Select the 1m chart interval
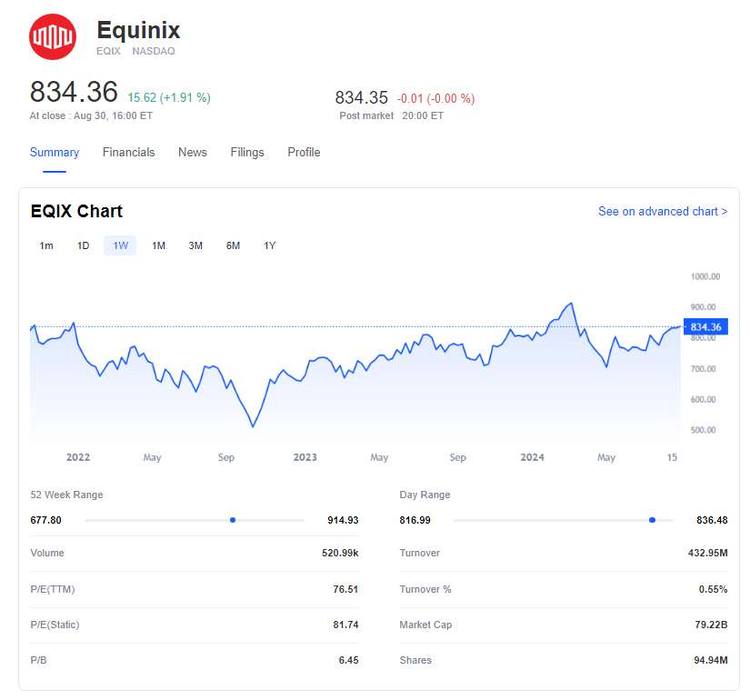The image size is (750, 700). click(x=46, y=245)
